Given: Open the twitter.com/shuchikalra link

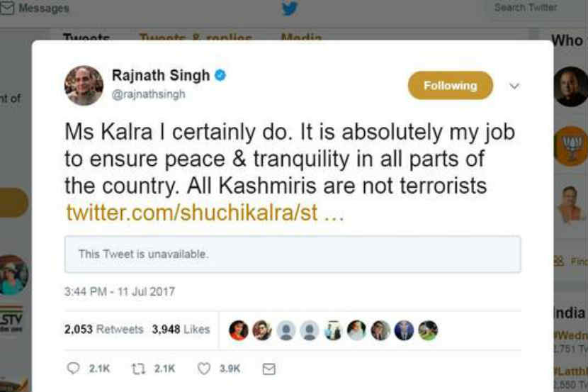Looking at the screenshot, I should coord(205,213).
